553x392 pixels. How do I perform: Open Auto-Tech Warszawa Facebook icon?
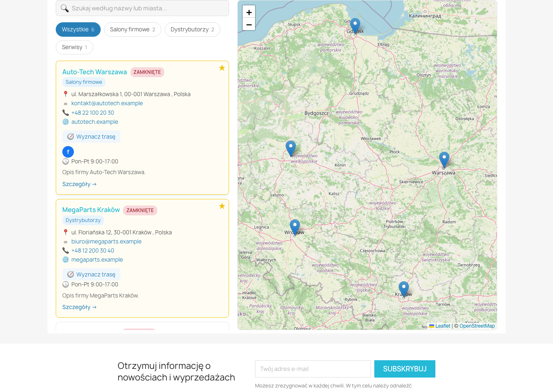point(68,152)
